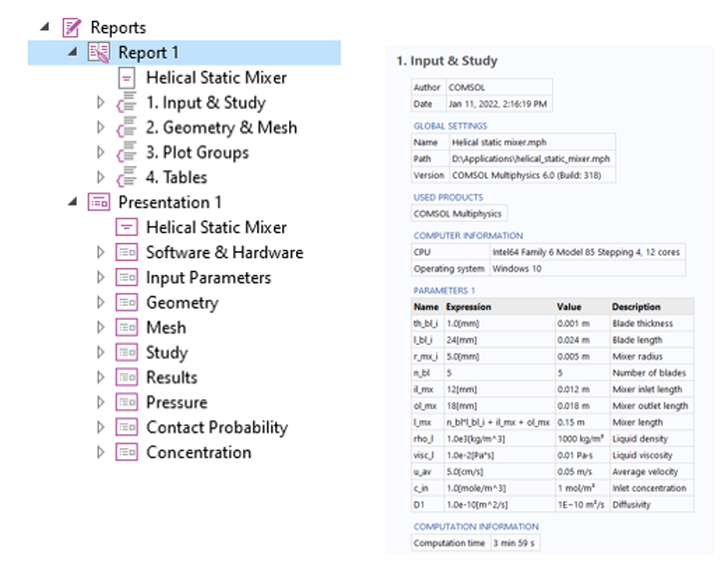Click the Reports node pencil icon
Image resolution: width=720 pixels, height=563 pixels.
pyautogui.click(x=71, y=28)
